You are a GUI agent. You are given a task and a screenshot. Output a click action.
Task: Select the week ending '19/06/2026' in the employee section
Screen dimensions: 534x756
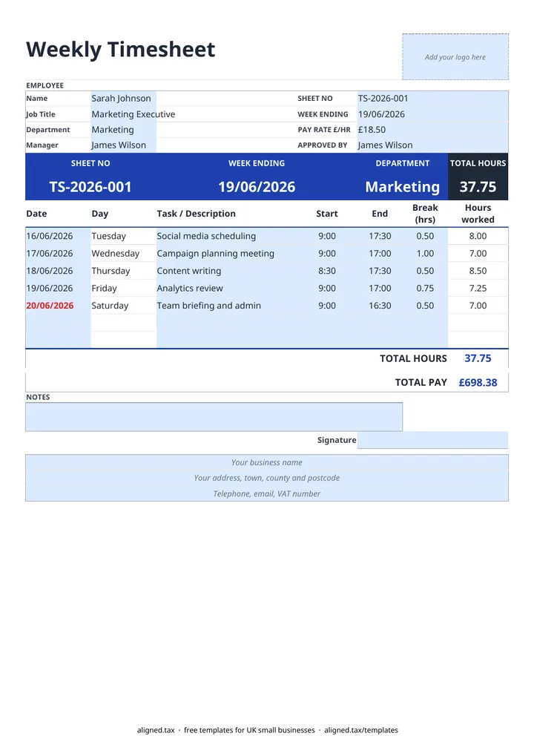[x=381, y=114]
